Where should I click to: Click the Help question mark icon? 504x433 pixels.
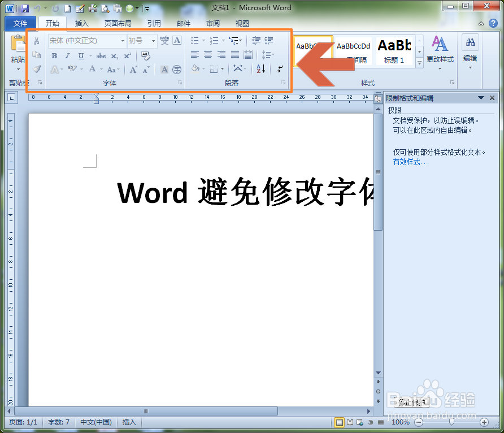coord(493,23)
